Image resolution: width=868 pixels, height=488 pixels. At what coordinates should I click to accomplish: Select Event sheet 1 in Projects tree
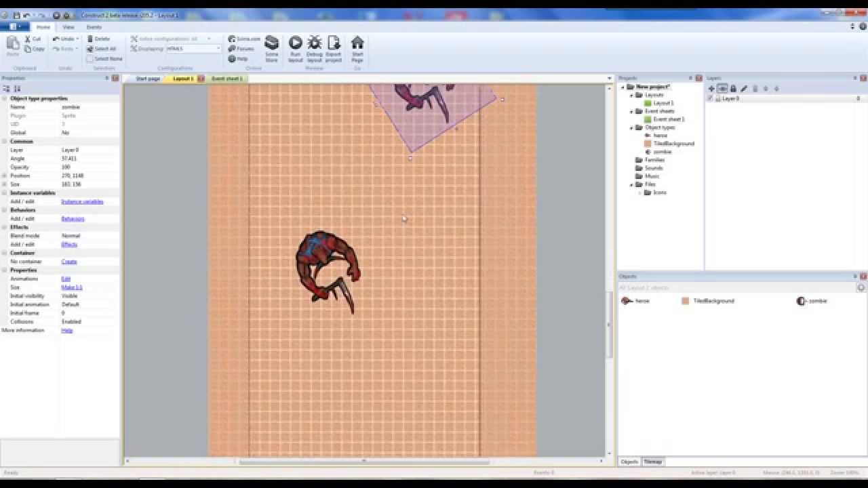pos(665,119)
